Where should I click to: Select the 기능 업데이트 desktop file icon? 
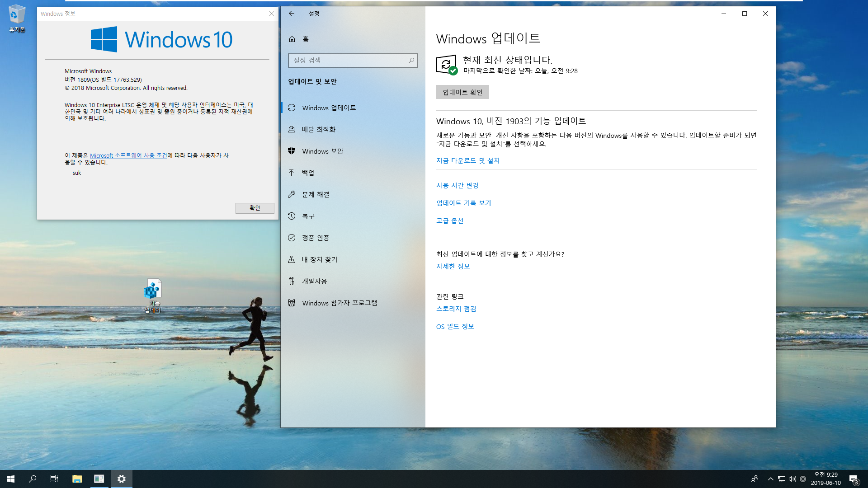pyautogui.click(x=154, y=296)
